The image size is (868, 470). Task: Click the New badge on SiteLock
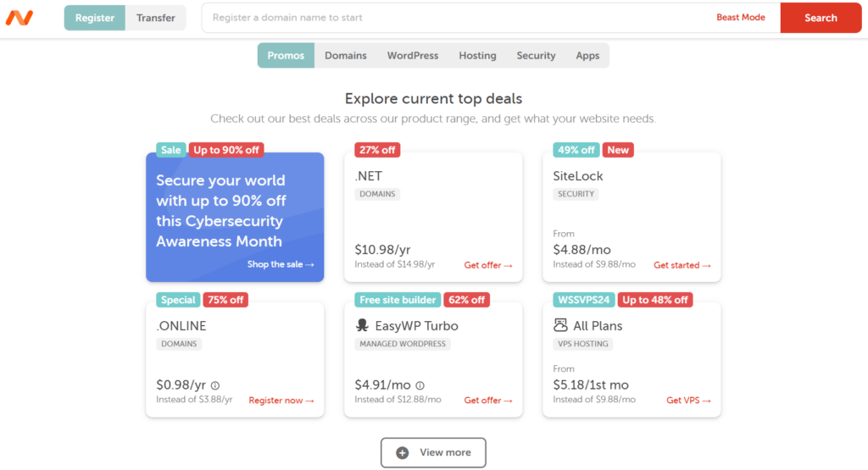tap(618, 150)
